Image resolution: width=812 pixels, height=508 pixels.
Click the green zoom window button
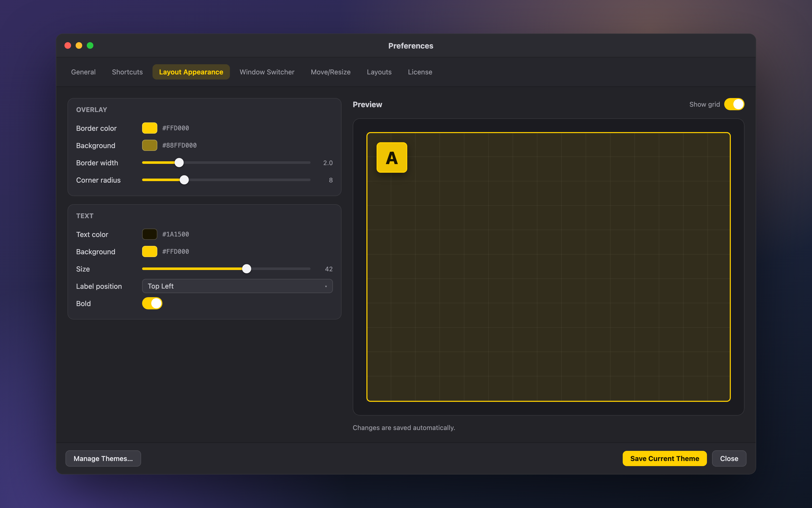tap(90, 46)
